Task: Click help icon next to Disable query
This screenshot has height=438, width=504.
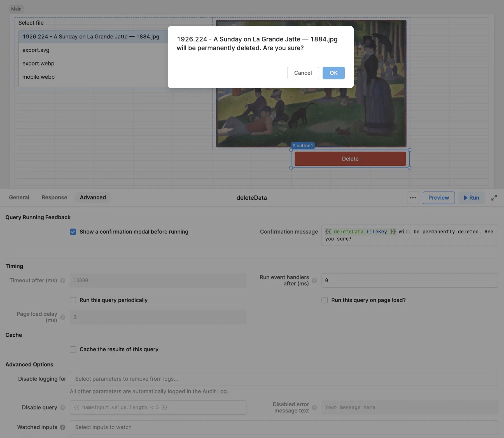Action: click(63, 407)
